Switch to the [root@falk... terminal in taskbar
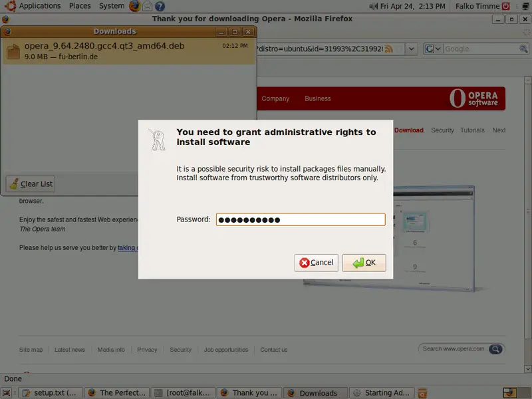 (x=184, y=393)
